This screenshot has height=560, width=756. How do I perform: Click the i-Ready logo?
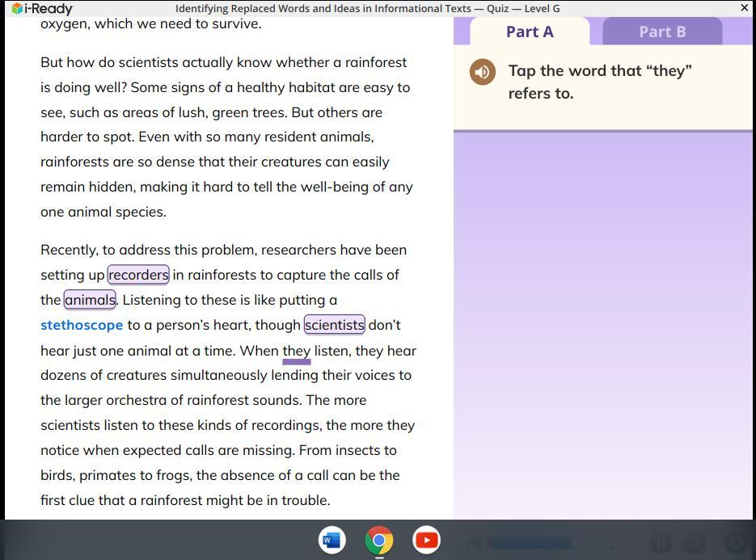[x=42, y=8]
